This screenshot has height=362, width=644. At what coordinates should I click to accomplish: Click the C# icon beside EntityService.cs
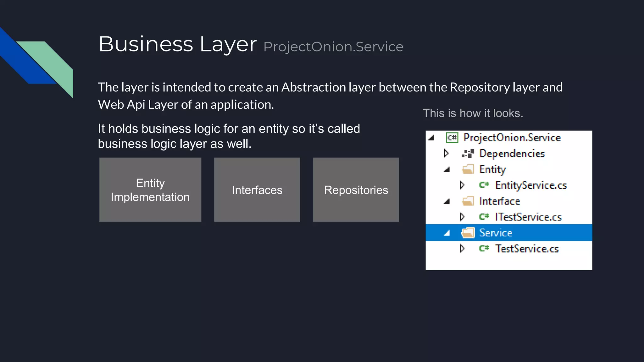click(484, 185)
